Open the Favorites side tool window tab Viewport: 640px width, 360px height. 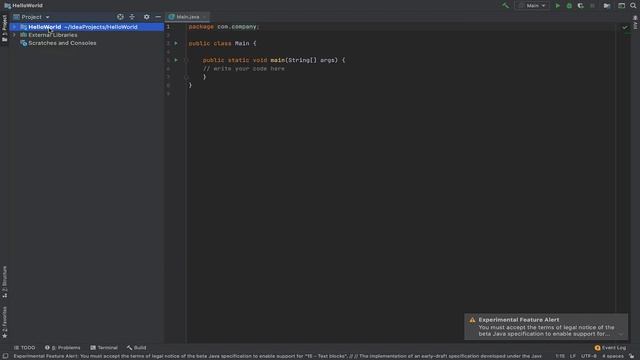pyautogui.click(x=4, y=322)
